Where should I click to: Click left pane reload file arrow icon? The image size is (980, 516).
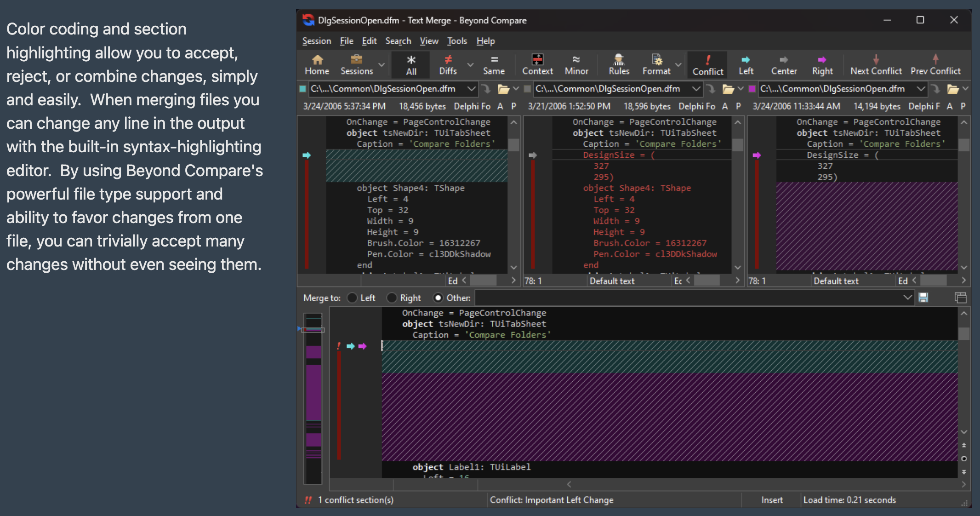click(486, 89)
